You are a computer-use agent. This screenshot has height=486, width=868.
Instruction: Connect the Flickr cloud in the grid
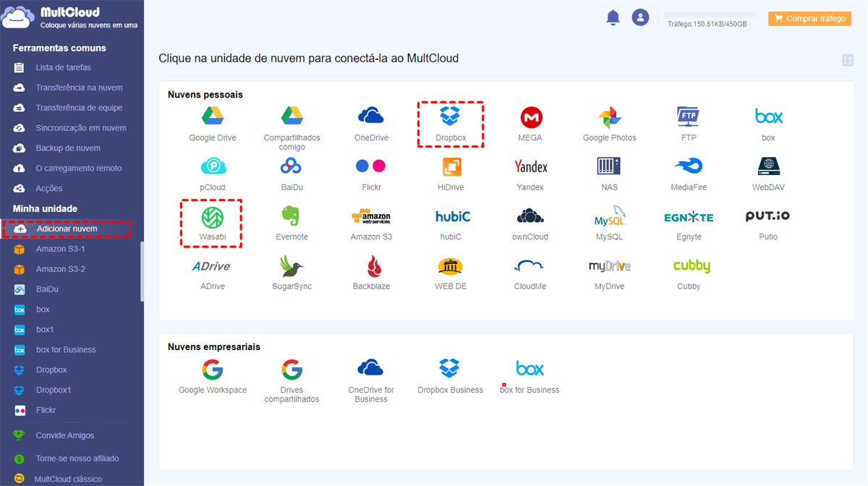click(371, 166)
